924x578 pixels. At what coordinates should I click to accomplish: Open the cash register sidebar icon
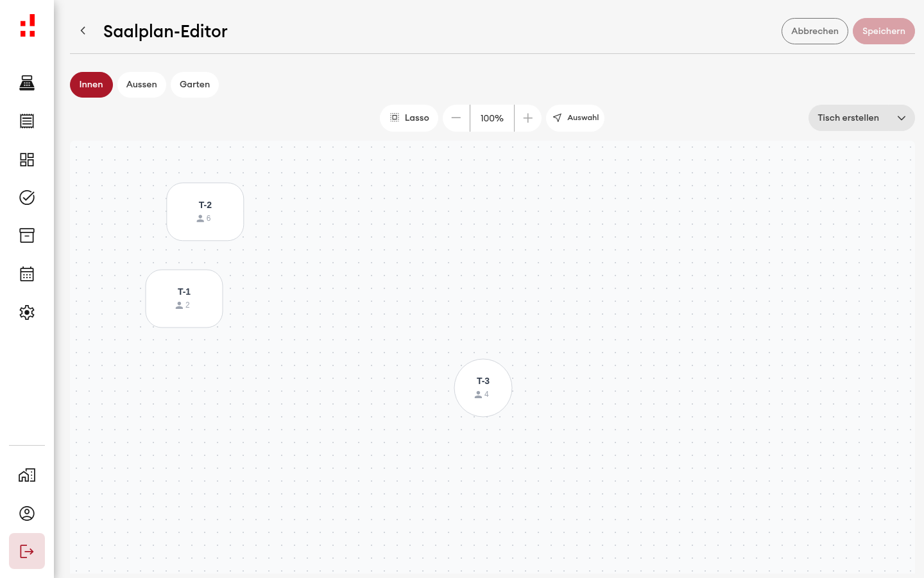point(27,83)
